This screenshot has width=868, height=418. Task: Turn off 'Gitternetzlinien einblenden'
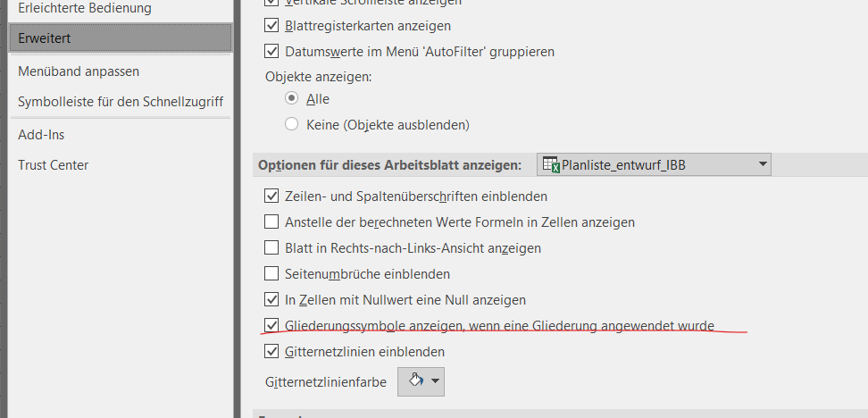272,352
